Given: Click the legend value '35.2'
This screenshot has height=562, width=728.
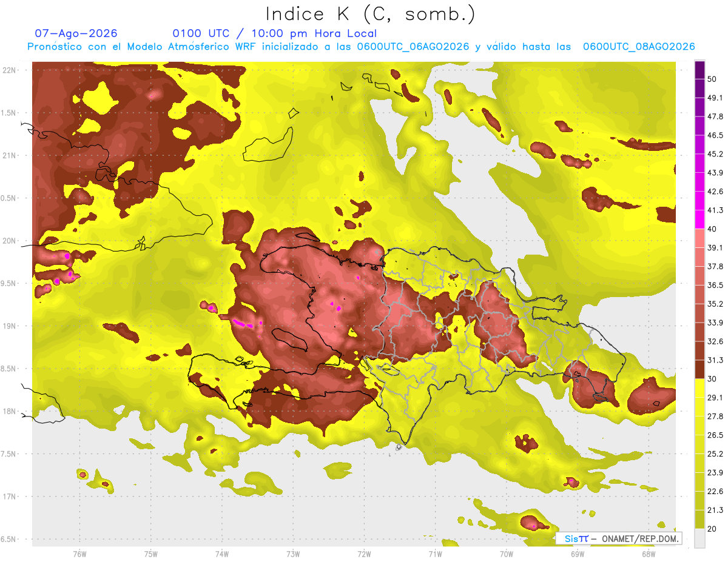Looking at the screenshot, I should click(x=715, y=304).
